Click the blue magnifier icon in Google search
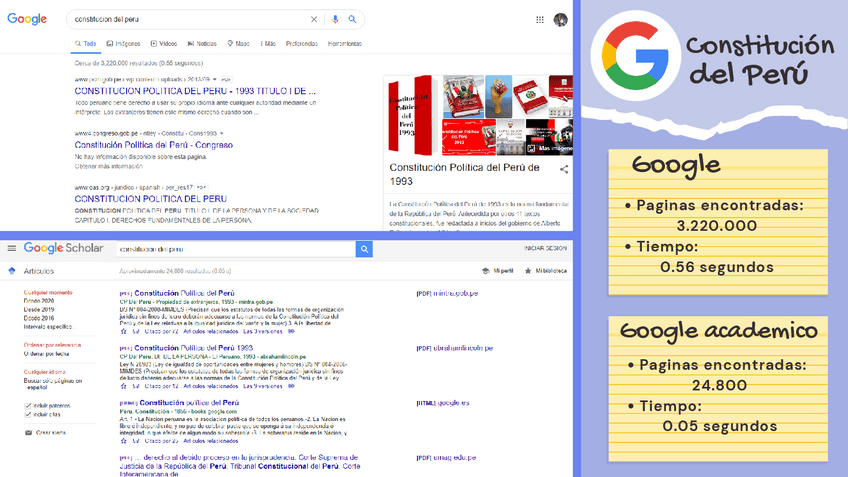Image resolution: width=848 pixels, height=477 pixels. (352, 19)
